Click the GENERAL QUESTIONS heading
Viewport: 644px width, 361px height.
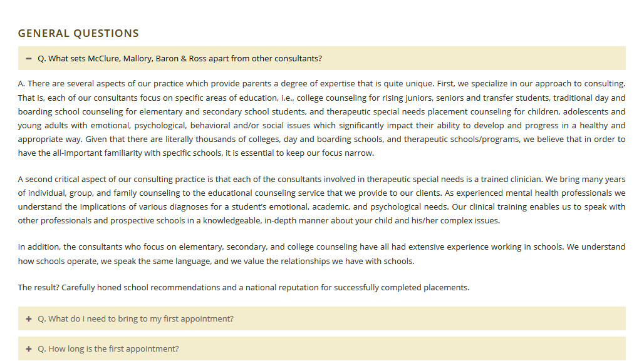click(78, 33)
